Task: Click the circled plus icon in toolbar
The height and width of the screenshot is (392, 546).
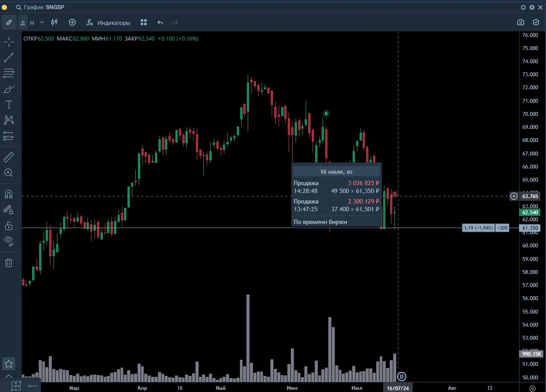Action: 72,22
